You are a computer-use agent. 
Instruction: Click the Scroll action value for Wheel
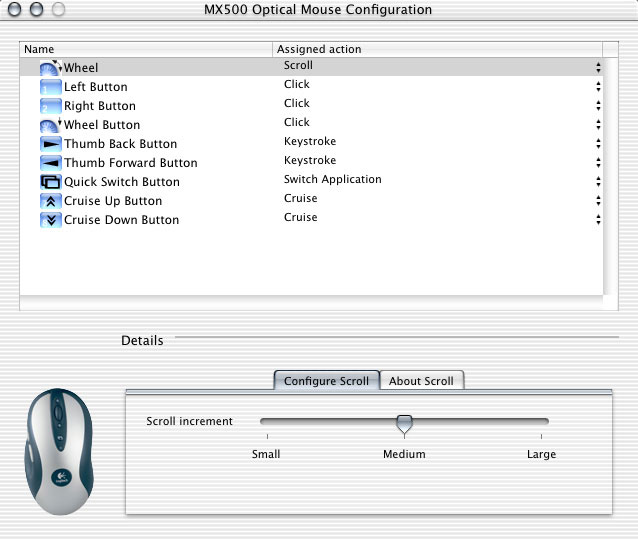tap(298, 65)
